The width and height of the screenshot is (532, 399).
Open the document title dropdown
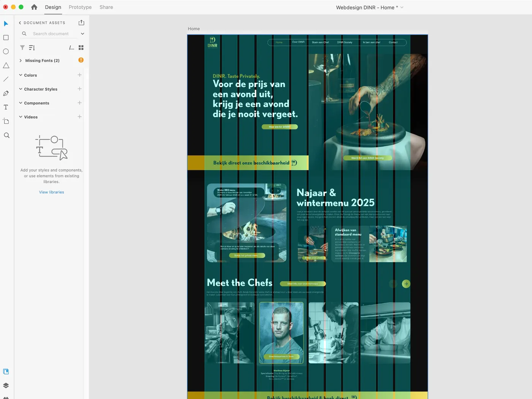click(x=402, y=7)
